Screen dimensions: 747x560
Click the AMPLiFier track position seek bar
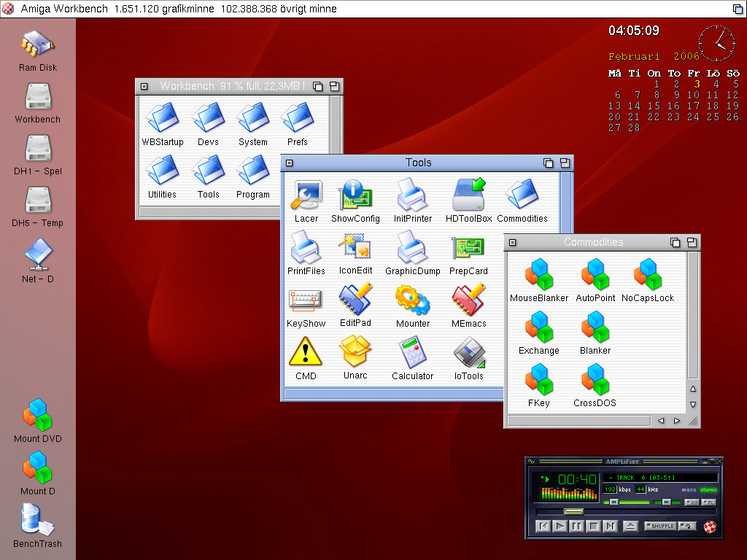click(625, 512)
